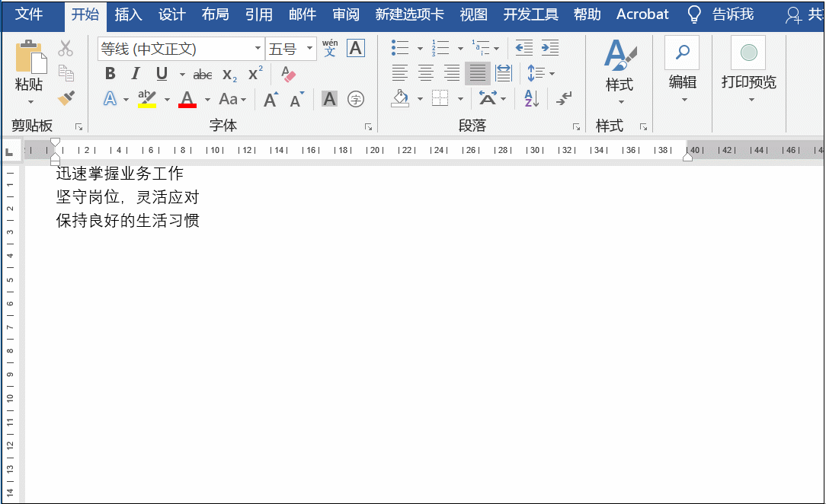Align text to the right

pos(451,73)
